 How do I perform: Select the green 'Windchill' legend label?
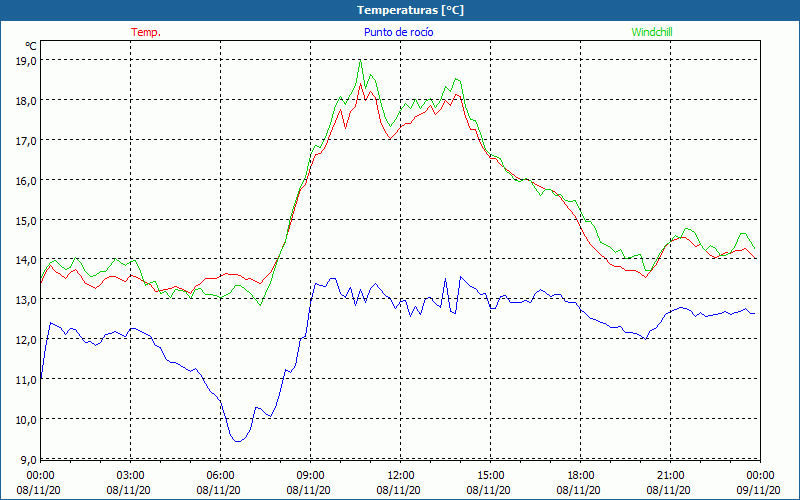coord(652,32)
